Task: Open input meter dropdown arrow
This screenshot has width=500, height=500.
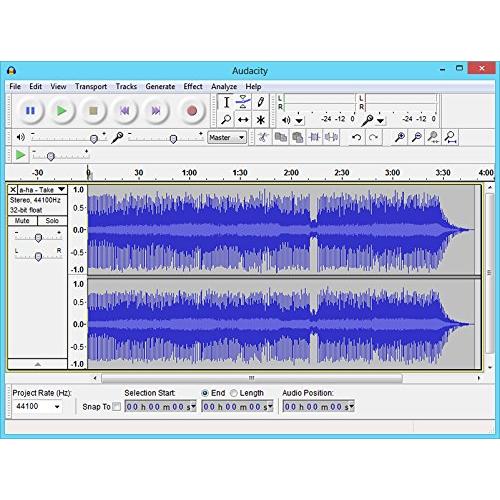Action: click(x=380, y=121)
